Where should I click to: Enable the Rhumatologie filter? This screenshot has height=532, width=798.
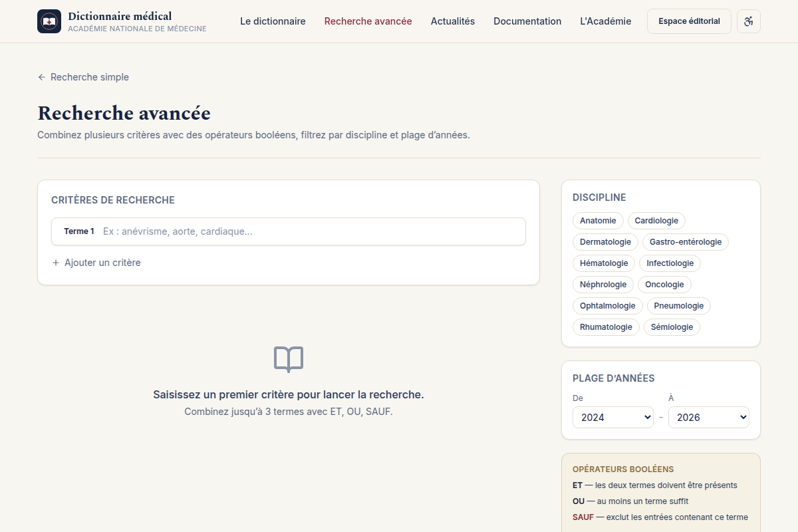pyautogui.click(x=606, y=327)
